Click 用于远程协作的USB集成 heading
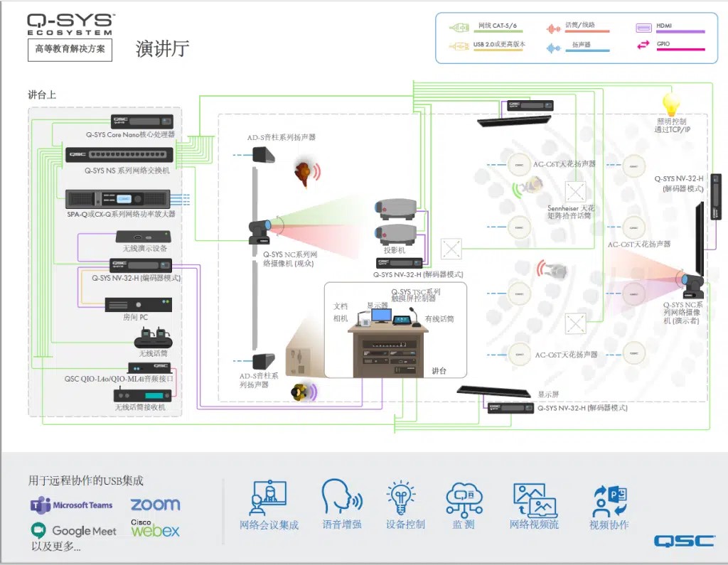Viewport: 728px width, 565px height. [x=85, y=480]
